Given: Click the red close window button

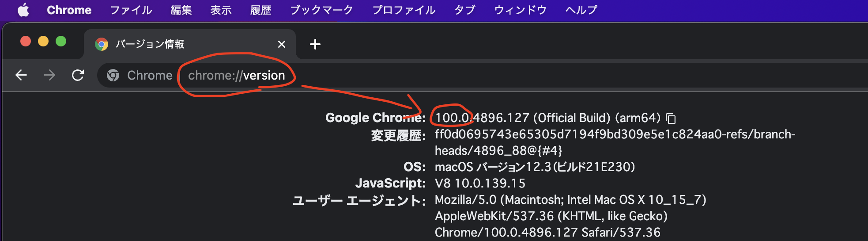Looking at the screenshot, I should [26, 42].
